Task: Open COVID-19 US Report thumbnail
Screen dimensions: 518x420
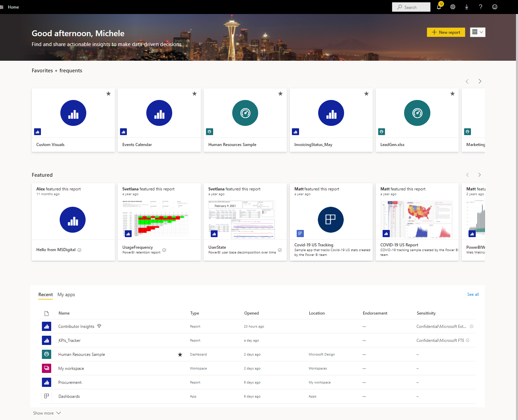Action: 417,219
